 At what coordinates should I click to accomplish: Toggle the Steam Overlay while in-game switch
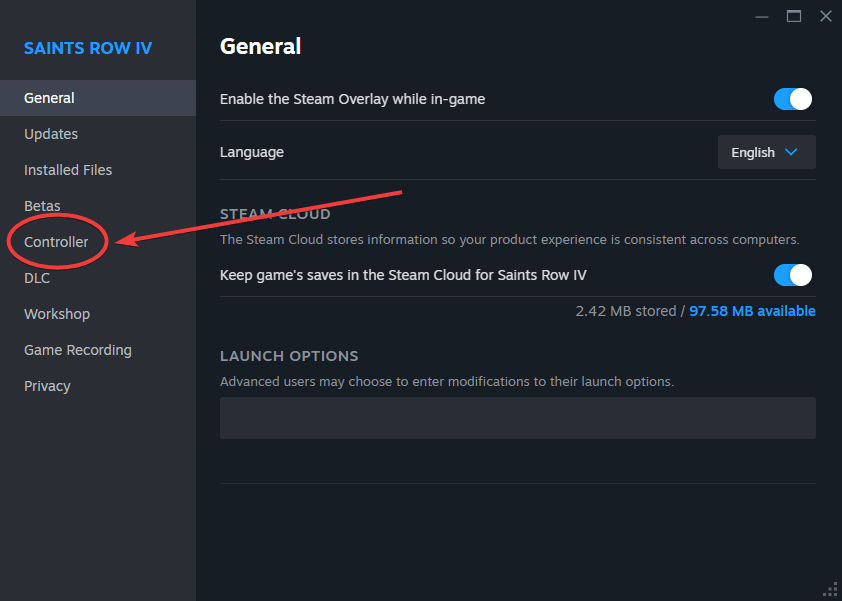[793, 99]
